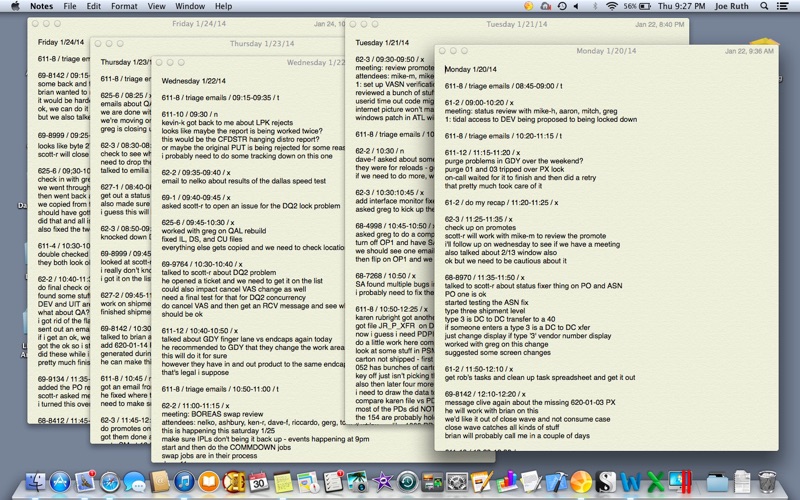800x500 pixels.
Task: Open iPhoto from the Dock
Action: pyautogui.click(x=357, y=482)
